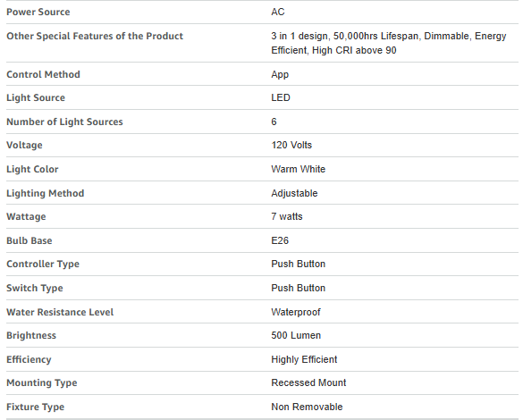523x420 pixels.
Task: Click the Other Special Features of the Product label
Action: coord(95,36)
